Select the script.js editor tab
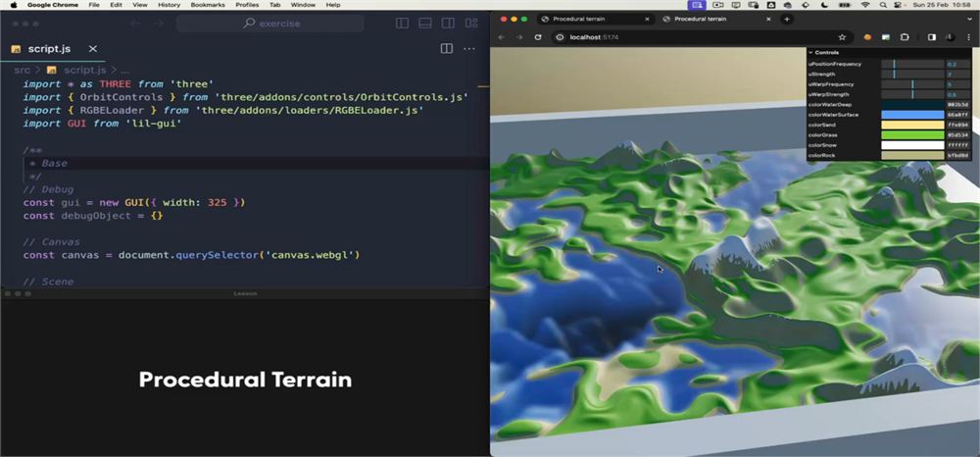 point(54,49)
